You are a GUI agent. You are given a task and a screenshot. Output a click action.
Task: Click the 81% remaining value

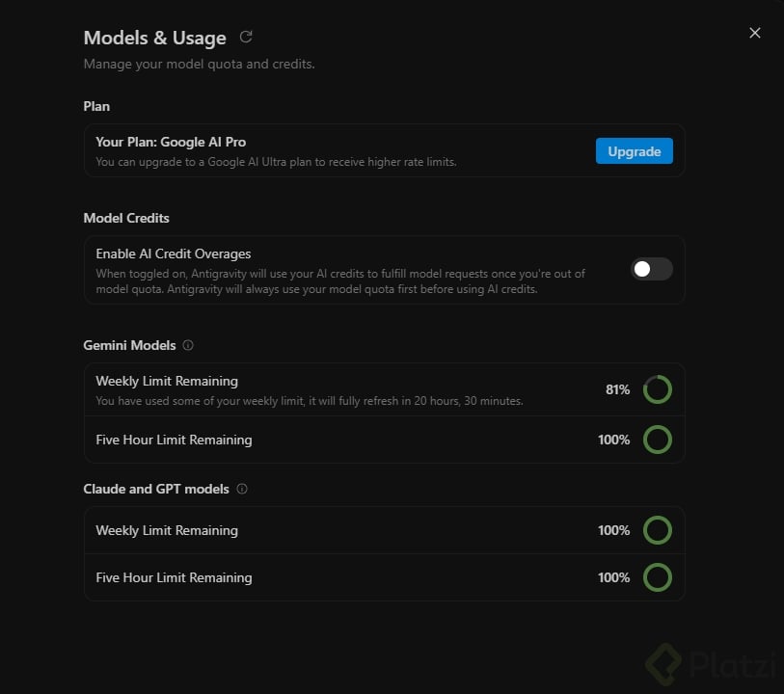point(617,389)
